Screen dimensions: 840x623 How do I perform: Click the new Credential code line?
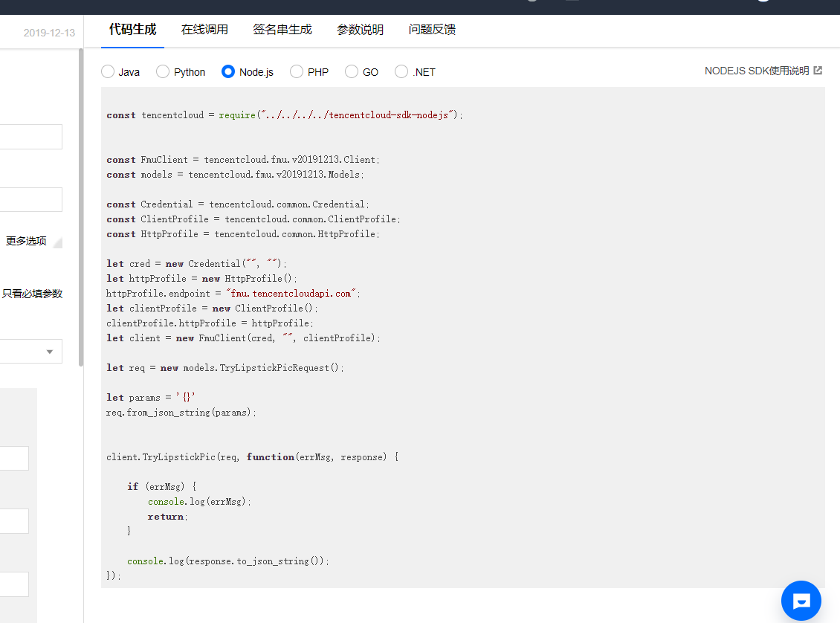pos(196,264)
